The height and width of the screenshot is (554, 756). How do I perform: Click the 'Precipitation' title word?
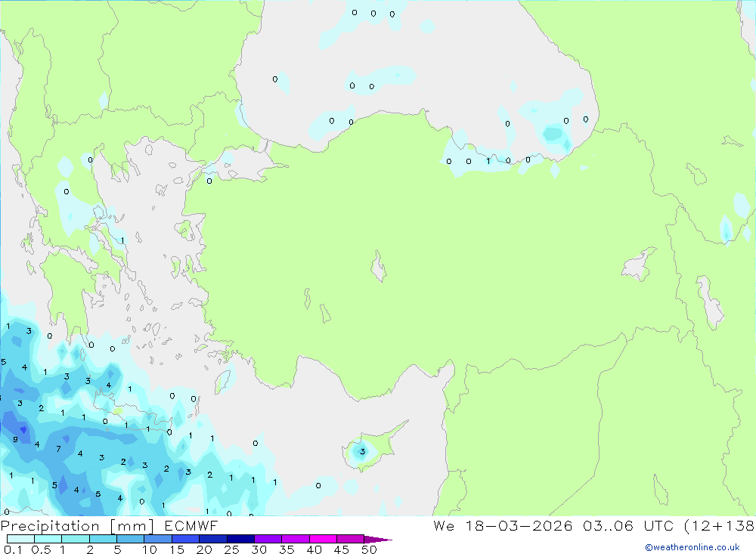pyautogui.click(x=50, y=526)
